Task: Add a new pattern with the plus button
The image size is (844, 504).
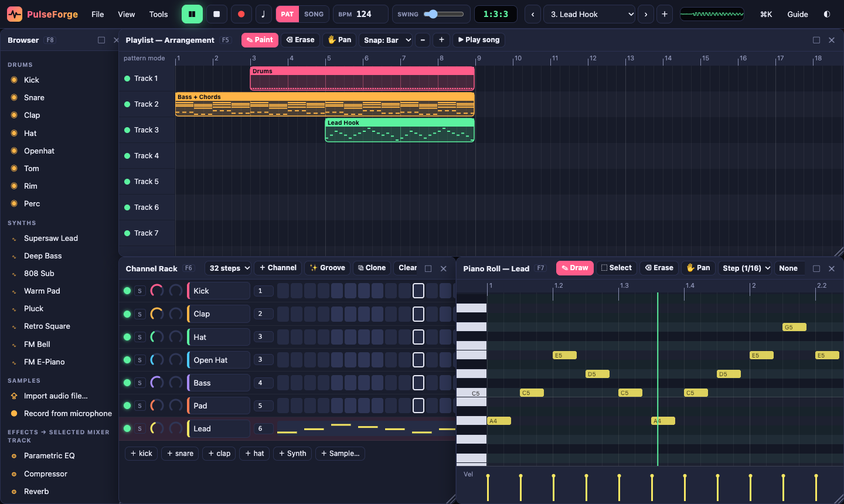Action: [x=665, y=14]
